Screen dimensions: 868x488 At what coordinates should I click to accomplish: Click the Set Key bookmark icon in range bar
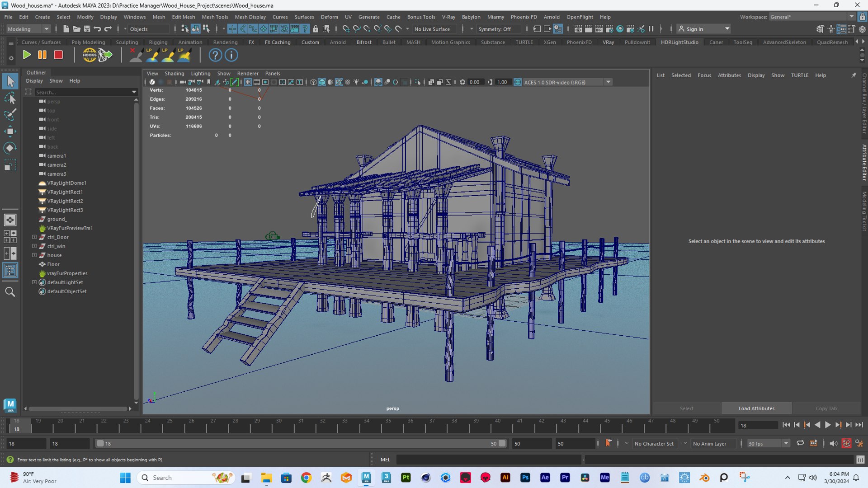pyautogui.click(x=608, y=443)
